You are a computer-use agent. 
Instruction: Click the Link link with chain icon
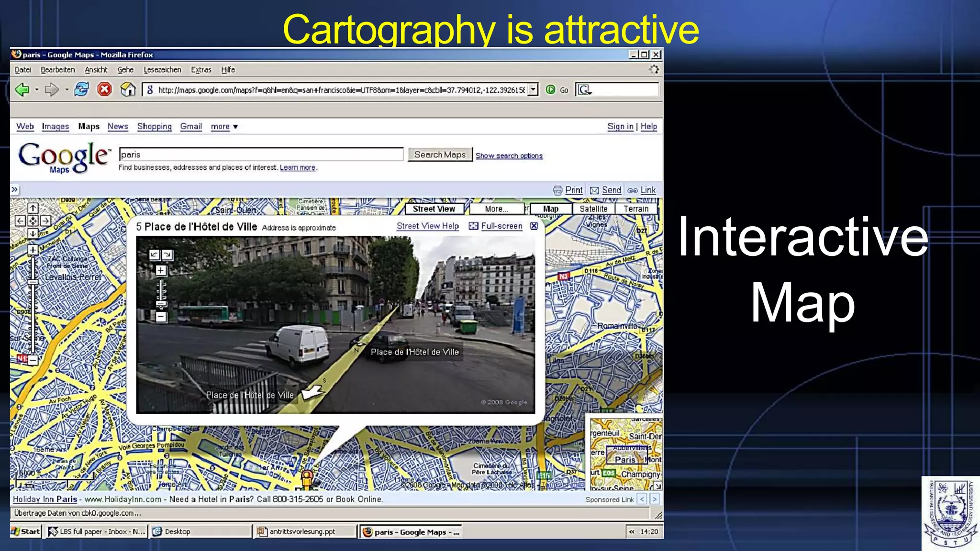(642, 190)
